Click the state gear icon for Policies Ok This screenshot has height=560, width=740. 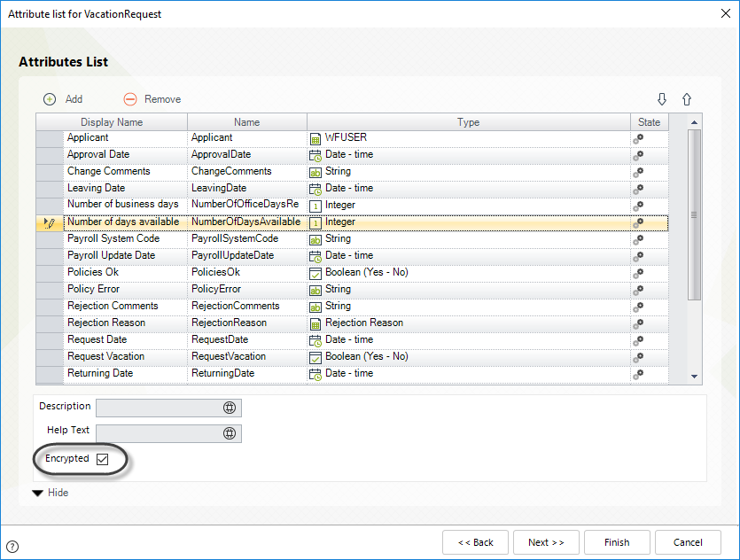(x=638, y=273)
